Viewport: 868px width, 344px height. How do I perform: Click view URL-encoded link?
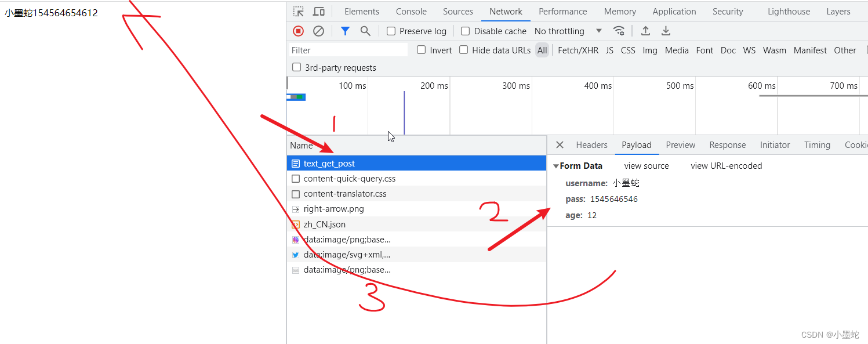(727, 166)
